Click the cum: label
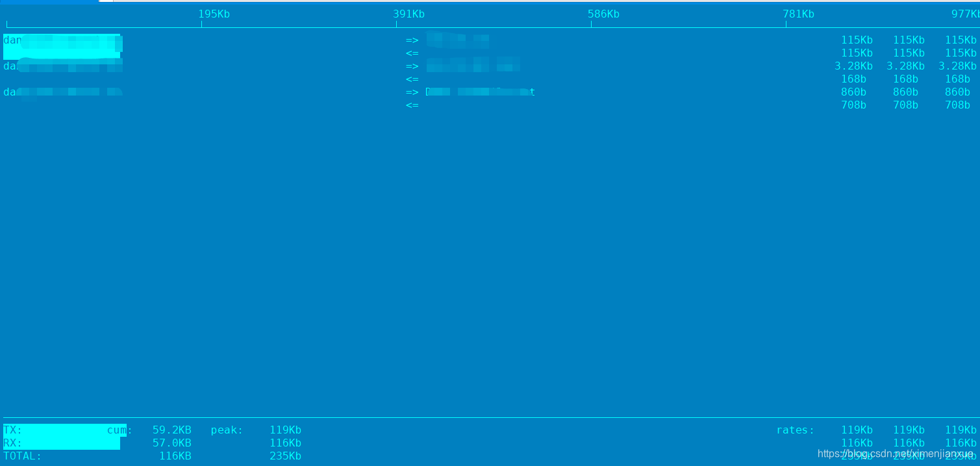 (120, 430)
